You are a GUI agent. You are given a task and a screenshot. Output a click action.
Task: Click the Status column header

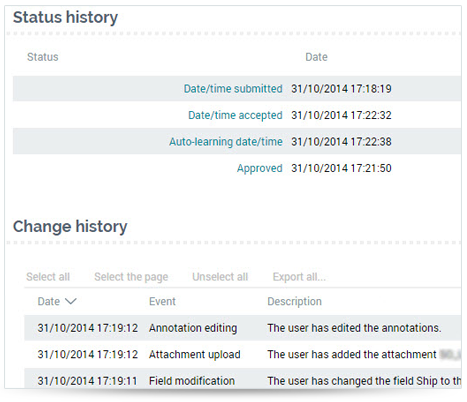(43, 57)
